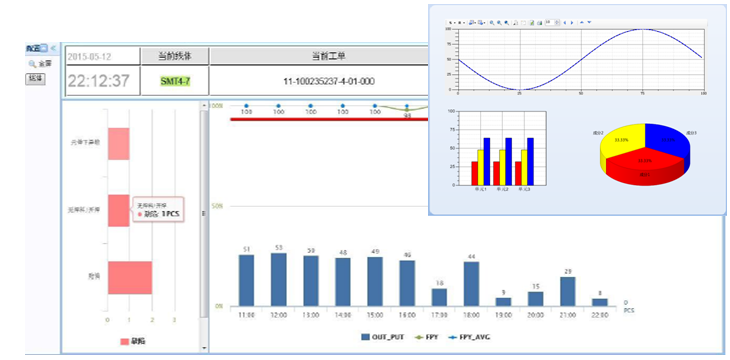Collapse the left sidebar with the chevron arrow
This screenshot has height=360, width=730.
coord(53,48)
